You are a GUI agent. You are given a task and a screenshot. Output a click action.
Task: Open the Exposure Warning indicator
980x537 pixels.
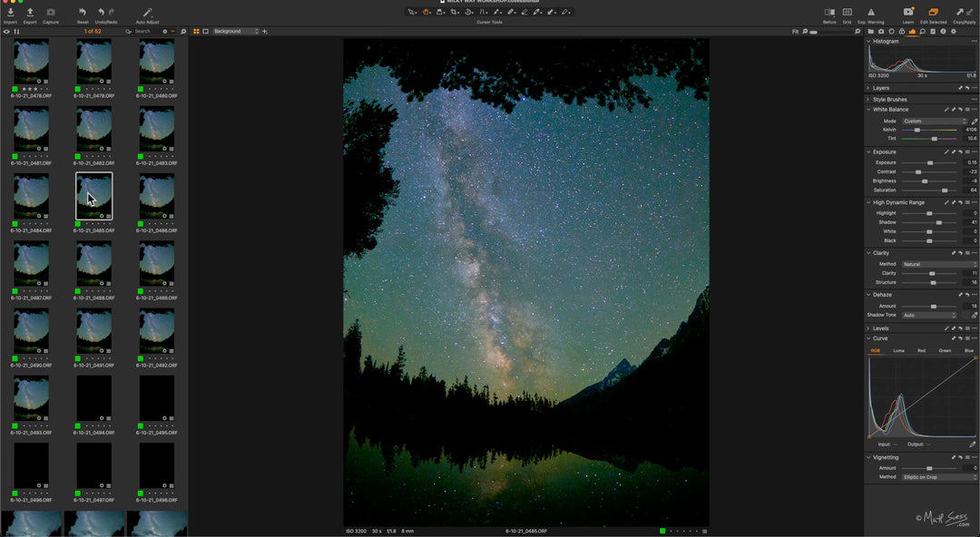[870, 13]
